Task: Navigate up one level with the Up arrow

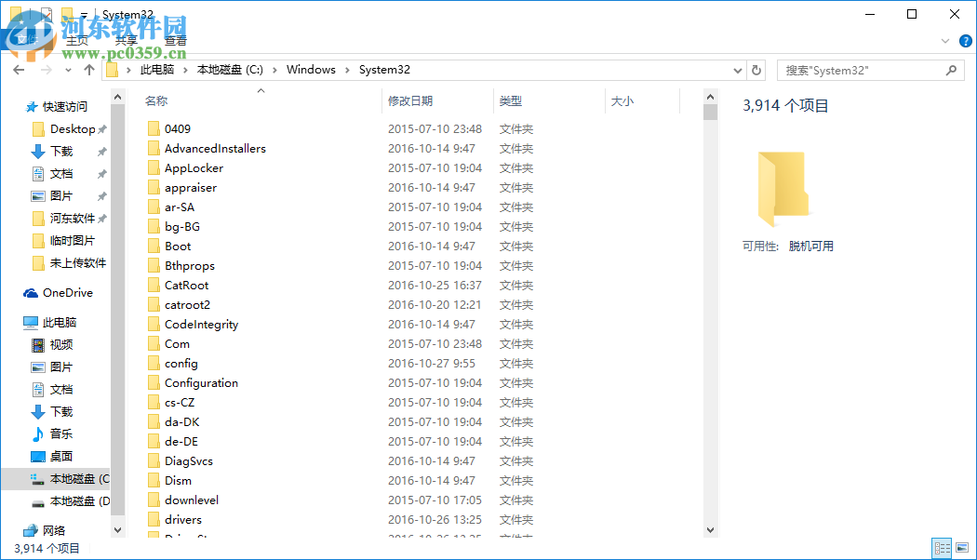Action: [x=89, y=69]
